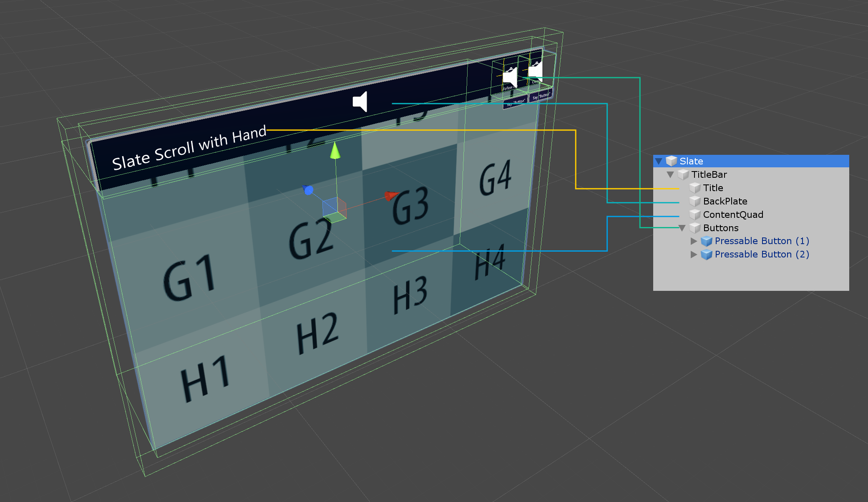Click the blue prefab icon of Pressable Button (1)
The height and width of the screenshot is (502, 868).
(x=706, y=241)
